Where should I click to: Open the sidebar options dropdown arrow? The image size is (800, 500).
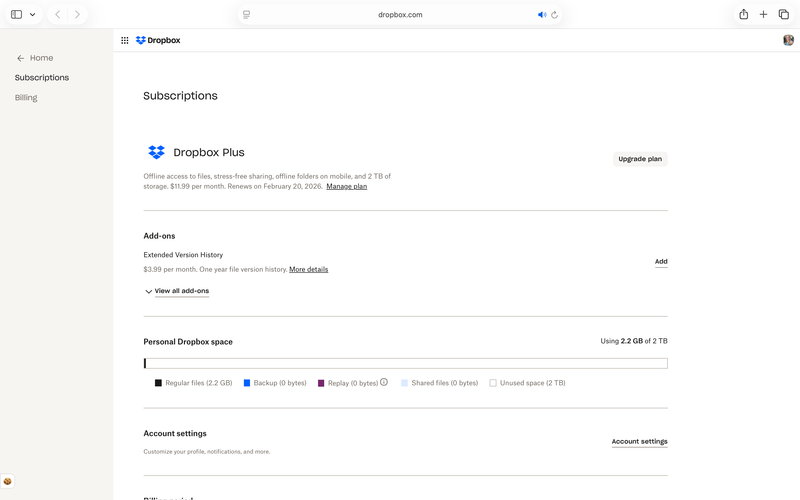pos(33,14)
